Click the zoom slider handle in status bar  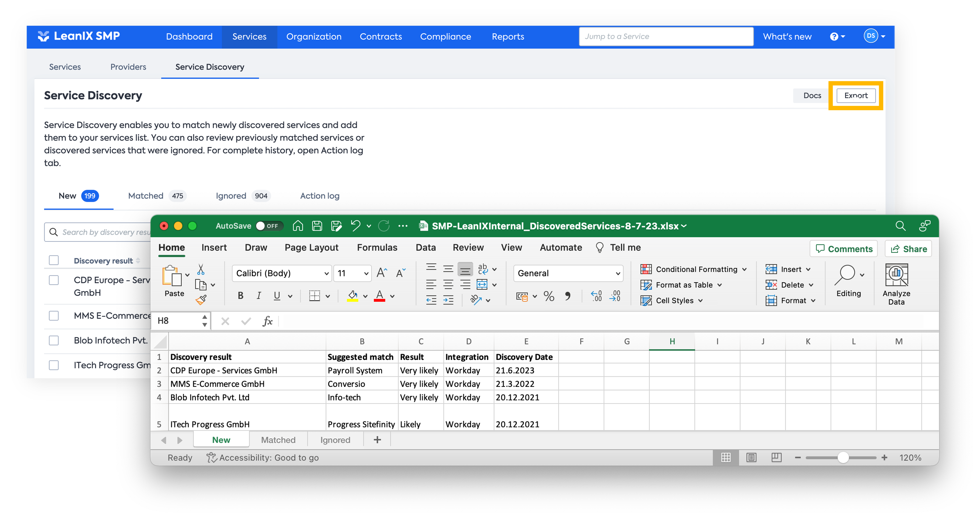point(843,457)
